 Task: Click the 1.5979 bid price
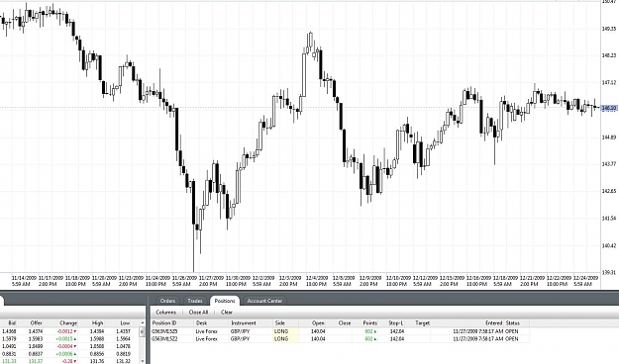(10, 339)
